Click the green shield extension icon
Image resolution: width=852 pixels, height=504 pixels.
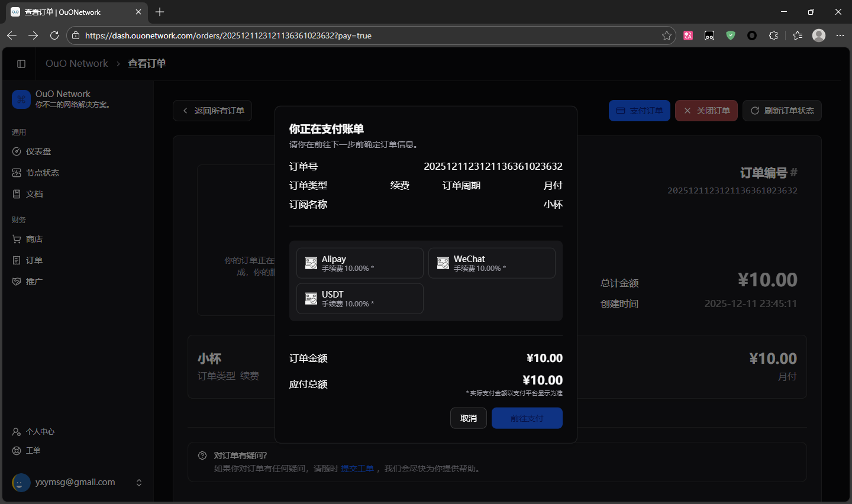(x=731, y=35)
